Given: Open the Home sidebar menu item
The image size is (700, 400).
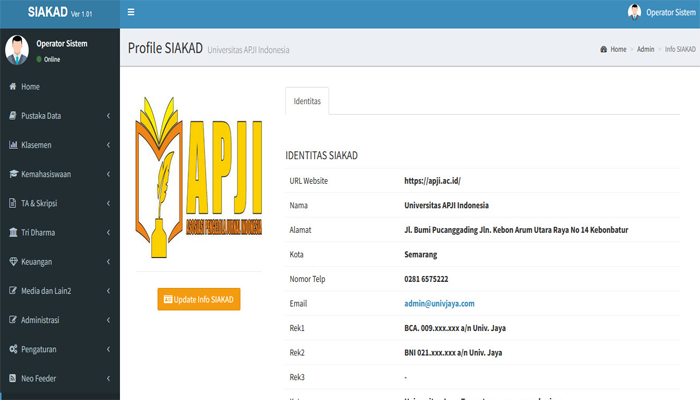Looking at the screenshot, I should [x=30, y=87].
